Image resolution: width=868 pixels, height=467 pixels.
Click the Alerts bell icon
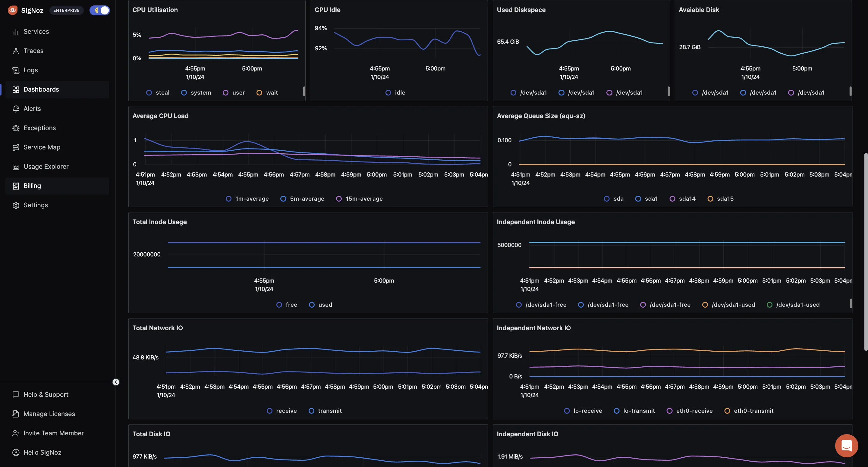pos(15,108)
